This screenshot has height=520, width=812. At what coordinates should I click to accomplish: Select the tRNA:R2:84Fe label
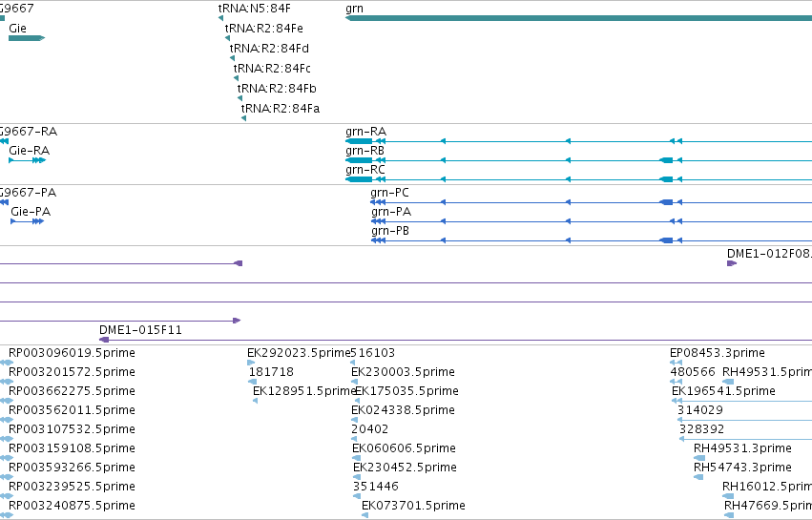(x=264, y=28)
